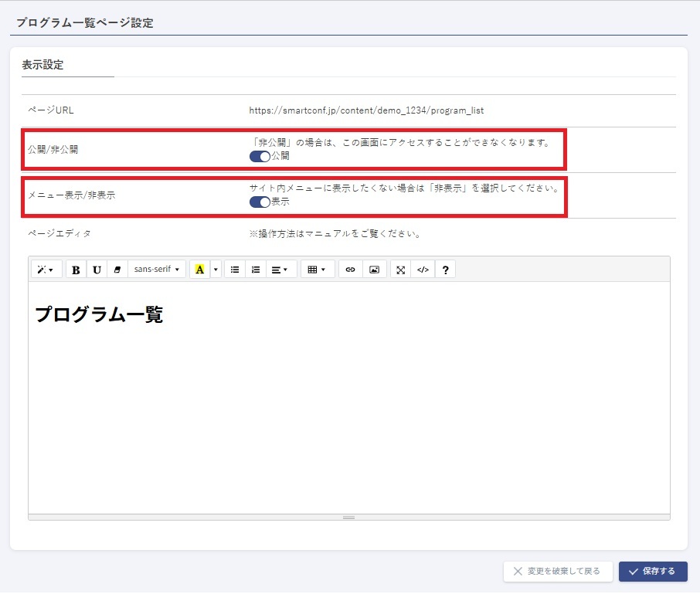The width and height of the screenshot is (700, 594).
Task: Expand the paragraph alignment dropdown
Action: [280, 270]
